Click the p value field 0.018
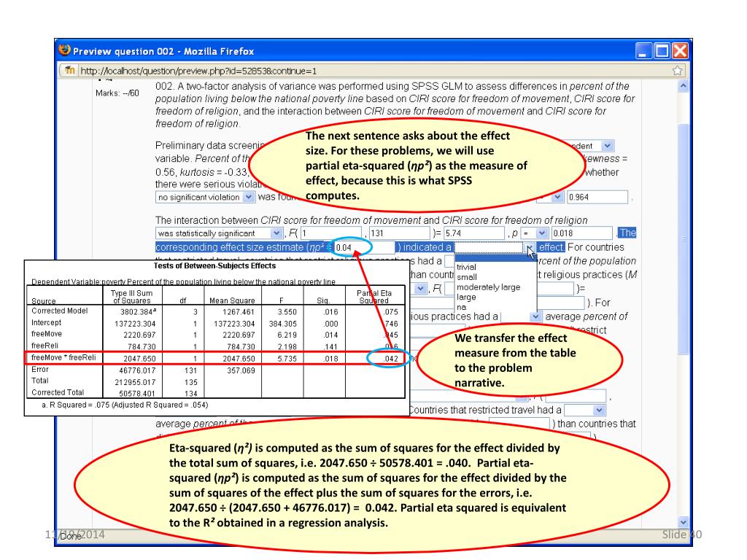747x560 pixels. pos(581,233)
